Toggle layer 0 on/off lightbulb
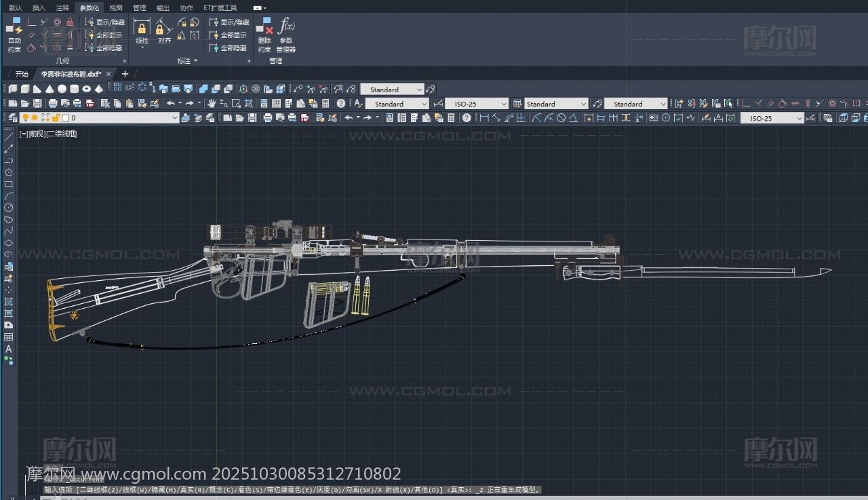The height and width of the screenshot is (500, 868). (25, 118)
